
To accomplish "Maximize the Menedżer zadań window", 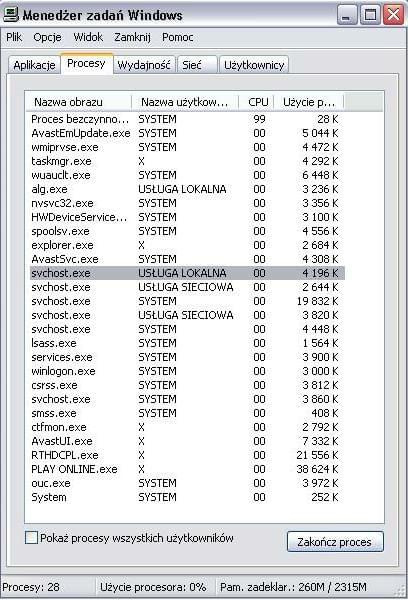I will click(370, 15).
